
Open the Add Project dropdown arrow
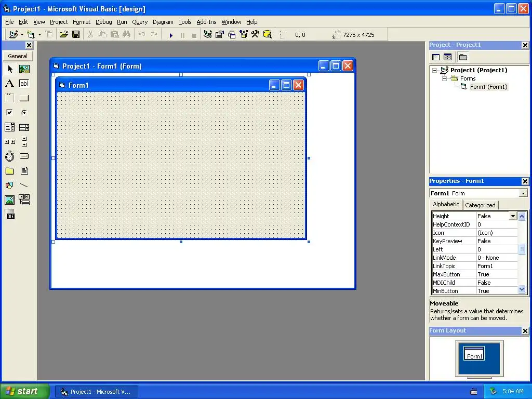click(22, 35)
